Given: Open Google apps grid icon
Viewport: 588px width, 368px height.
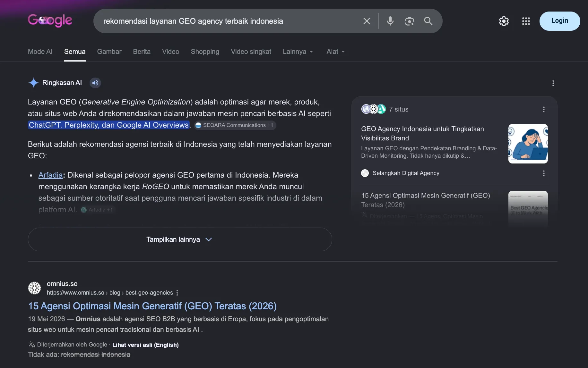Looking at the screenshot, I should pos(526,21).
